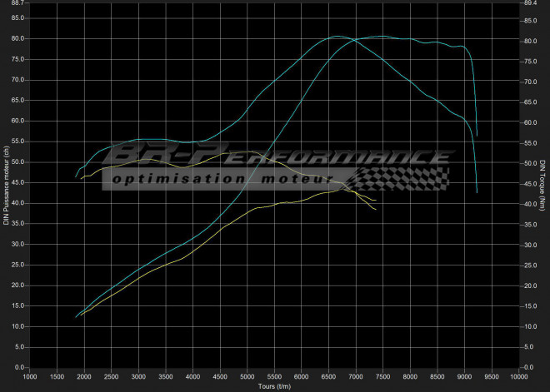The image size is (550, 392).
Task: Click the 40.0 label on left power axis
Action: click(x=17, y=203)
